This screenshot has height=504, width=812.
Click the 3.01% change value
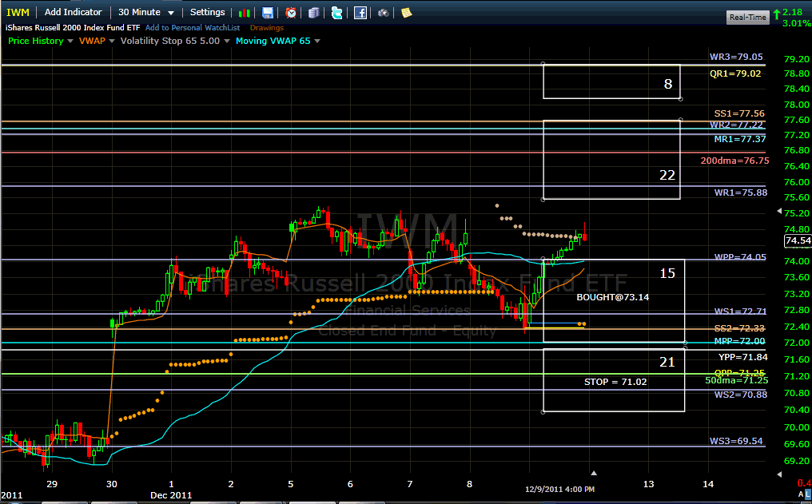pyautogui.click(x=797, y=23)
